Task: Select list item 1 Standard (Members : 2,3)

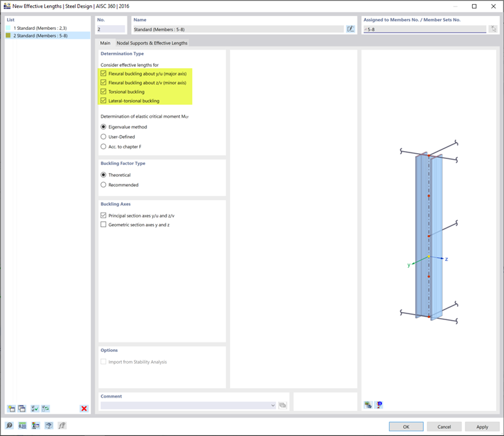Action: pos(48,28)
